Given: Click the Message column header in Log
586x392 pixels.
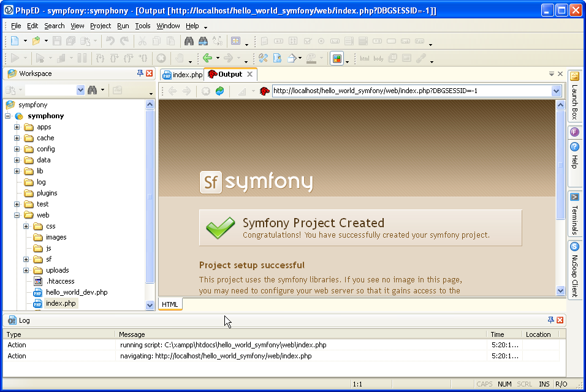Looking at the screenshot, I should (132, 334).
